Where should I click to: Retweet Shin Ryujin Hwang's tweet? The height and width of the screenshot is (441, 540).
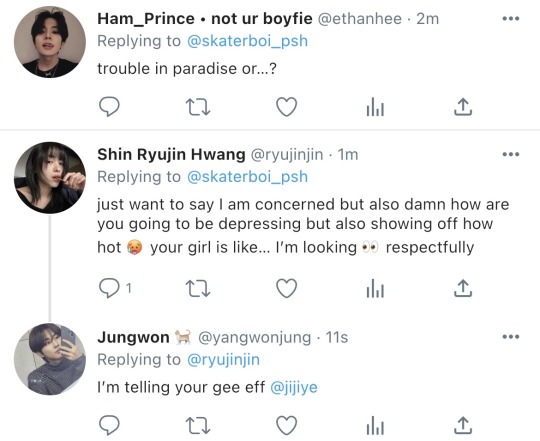click(198, 288)
